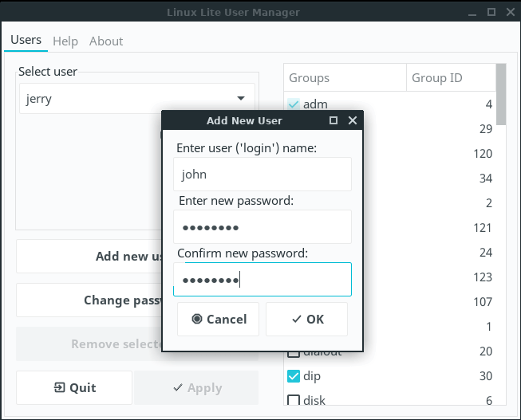The image size is (521, 420).
Task: Focus the login name field containing john
Action: coord(262,174)
